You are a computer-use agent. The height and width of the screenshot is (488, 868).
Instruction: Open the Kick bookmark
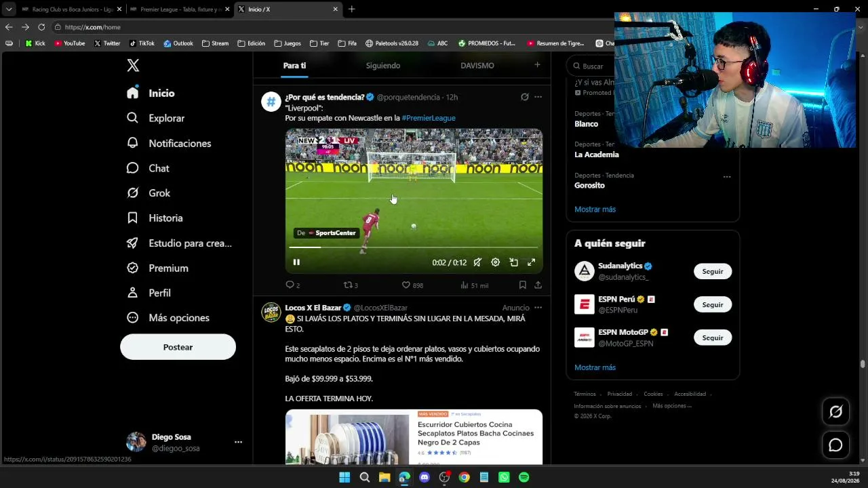pyautogui.click(x=35, y=43)
